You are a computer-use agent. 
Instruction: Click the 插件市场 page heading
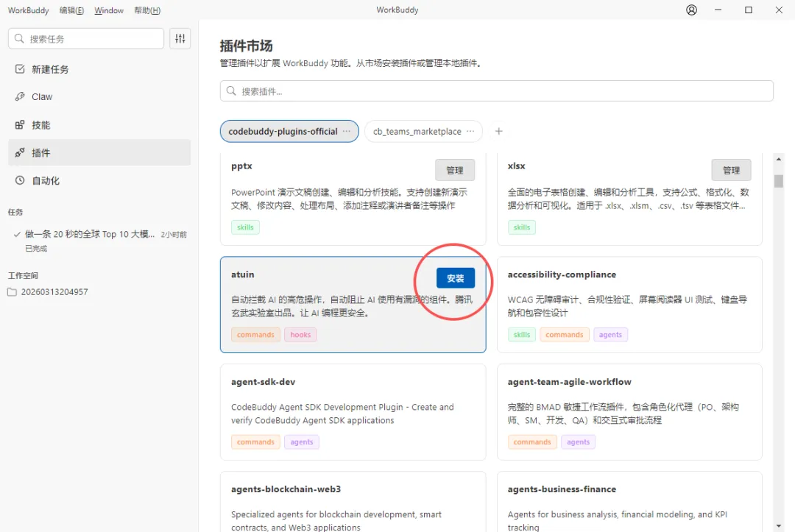point(247,46)
